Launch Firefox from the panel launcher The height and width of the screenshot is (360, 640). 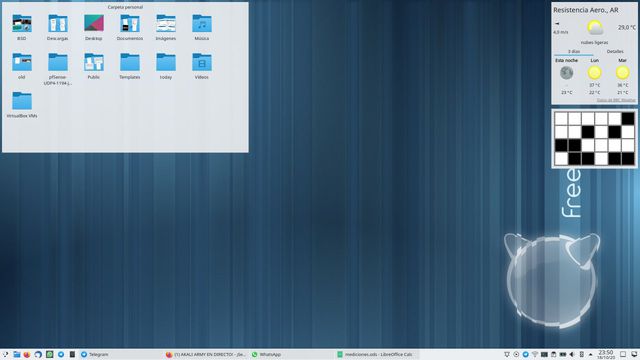(x=27, y=354)
